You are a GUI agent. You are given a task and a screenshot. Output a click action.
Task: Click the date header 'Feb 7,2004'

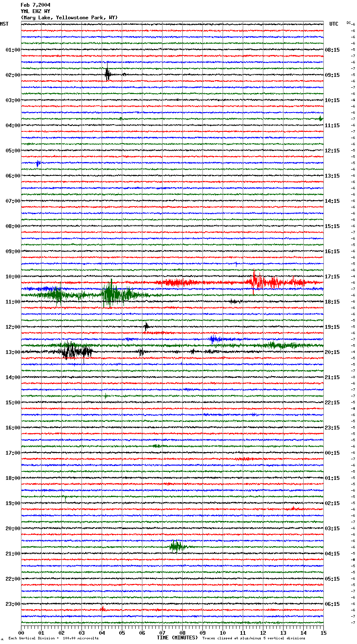tap(35, 5)
